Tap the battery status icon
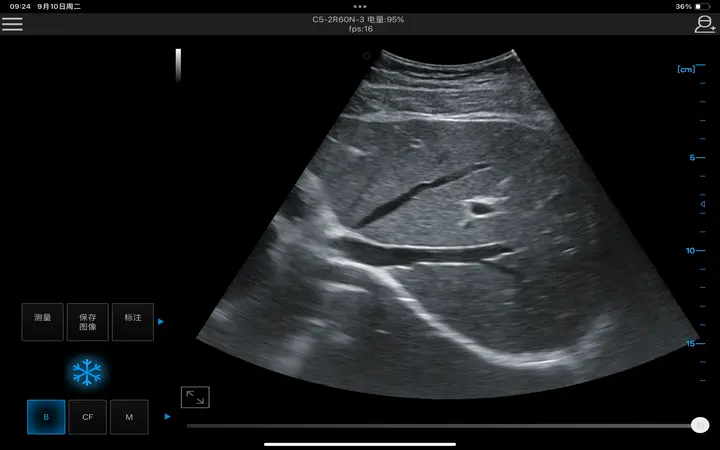Image resolution: width=720 pixels, height=450 pixels. [702, 6]
